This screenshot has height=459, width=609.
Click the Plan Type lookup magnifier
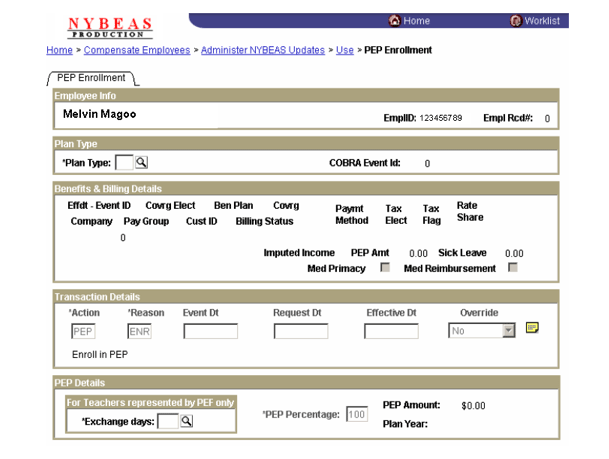pos(141,162)
